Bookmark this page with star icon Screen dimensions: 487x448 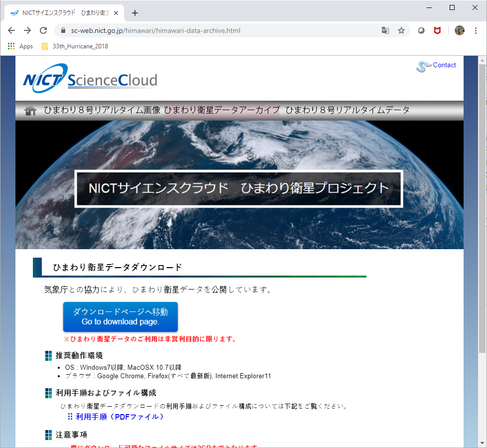point(401,30)
